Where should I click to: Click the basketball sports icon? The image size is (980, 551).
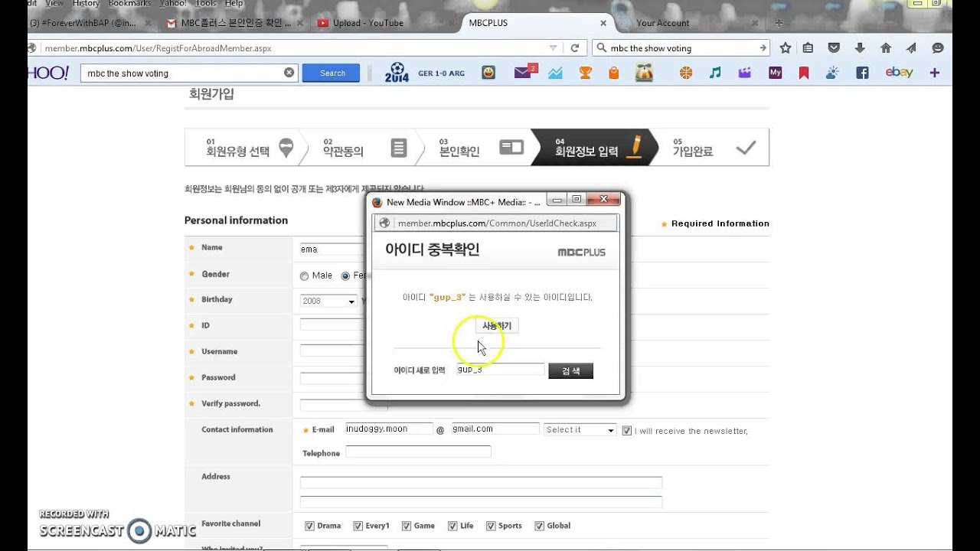685,73
